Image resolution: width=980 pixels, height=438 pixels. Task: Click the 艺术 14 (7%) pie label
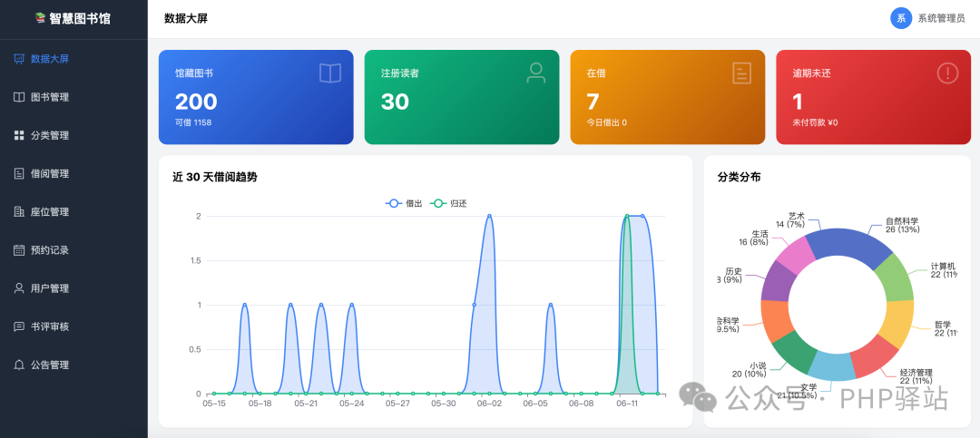[x=790, y=219]
